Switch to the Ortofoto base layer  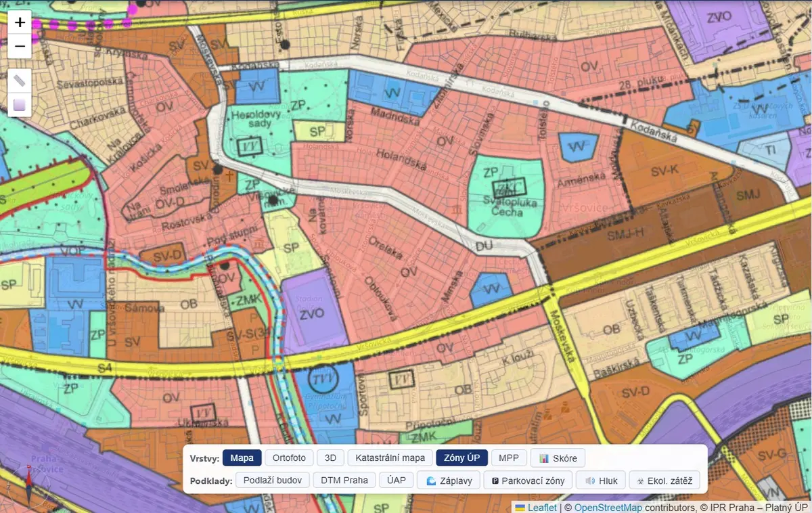click(289, 458)
